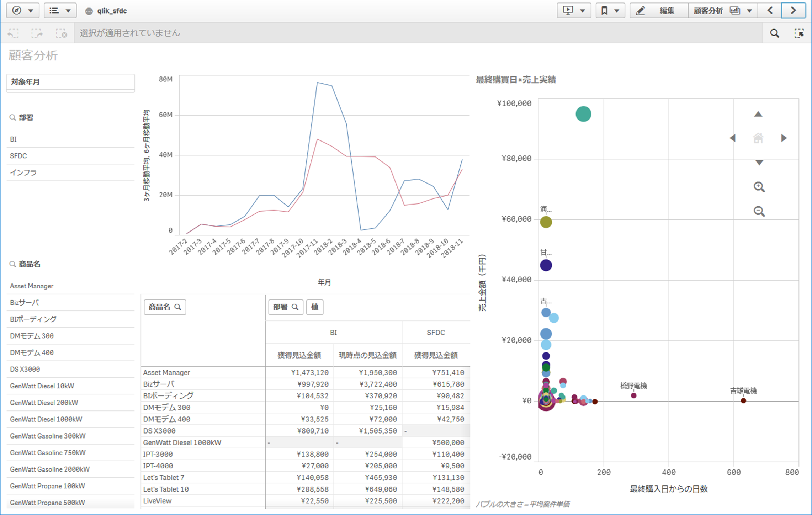Screen dimensions: 812x515
Task: Pan scatter plot up arrow
Action: click(x=758, y=114)
